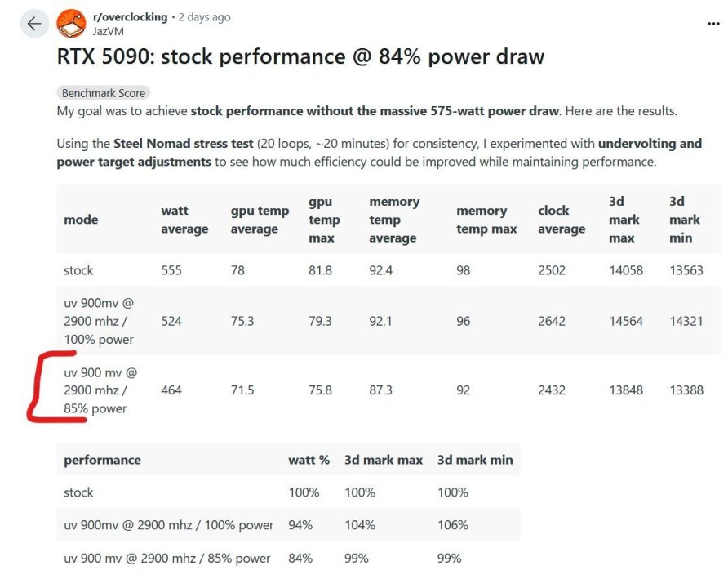
Task: Select the Benchmark Score flair tag
Action: (x=103, y=93)
